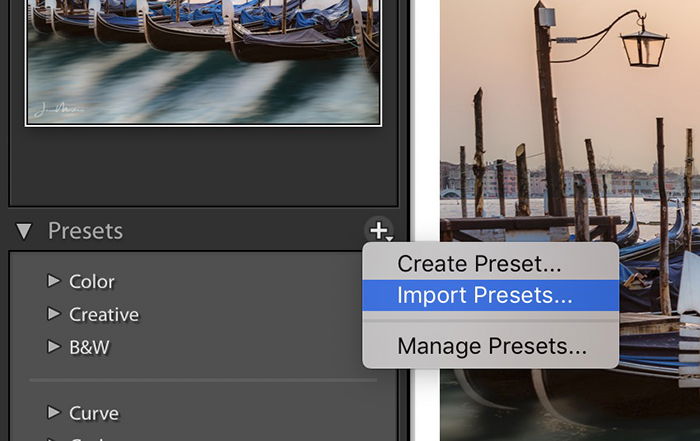Select the Import Presets... menu entry
The image size is (700, 441).
491,295
